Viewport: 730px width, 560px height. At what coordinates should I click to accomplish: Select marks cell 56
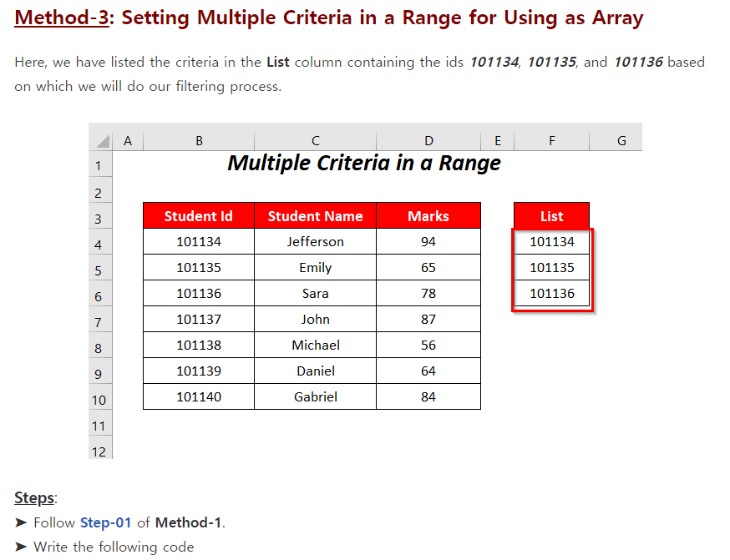(428, 346)
